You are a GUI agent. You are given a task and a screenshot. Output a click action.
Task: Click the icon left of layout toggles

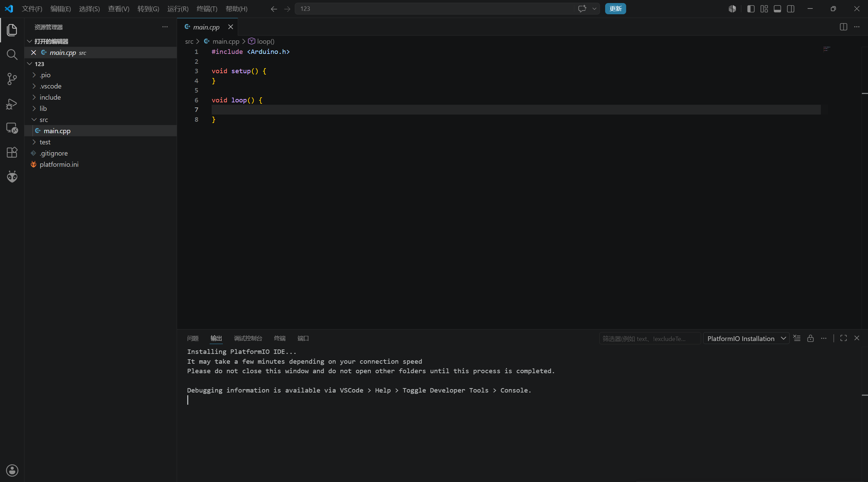coord(732,9)
